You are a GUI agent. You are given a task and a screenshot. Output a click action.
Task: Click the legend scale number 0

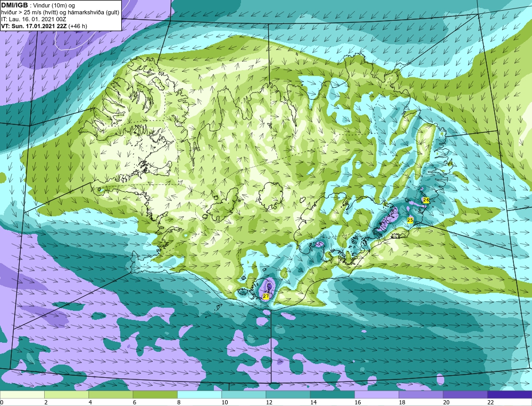(2, 402)
